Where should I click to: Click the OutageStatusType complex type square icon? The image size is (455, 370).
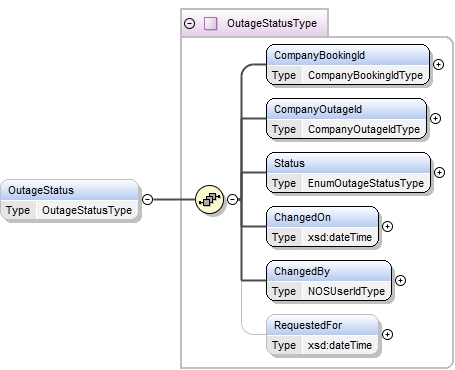point(211,24)
